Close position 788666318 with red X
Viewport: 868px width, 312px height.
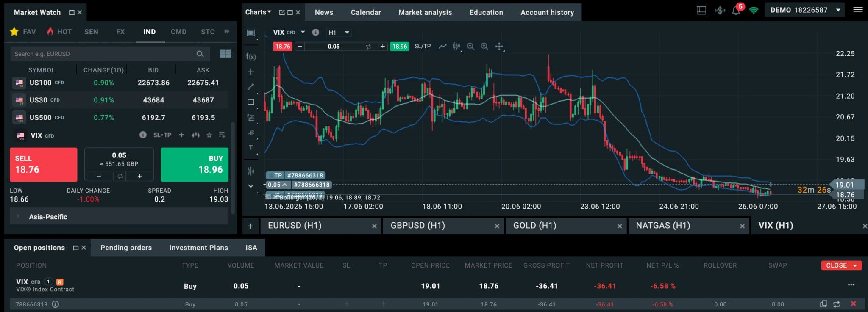pyautogui.click(x=853, y=304)
